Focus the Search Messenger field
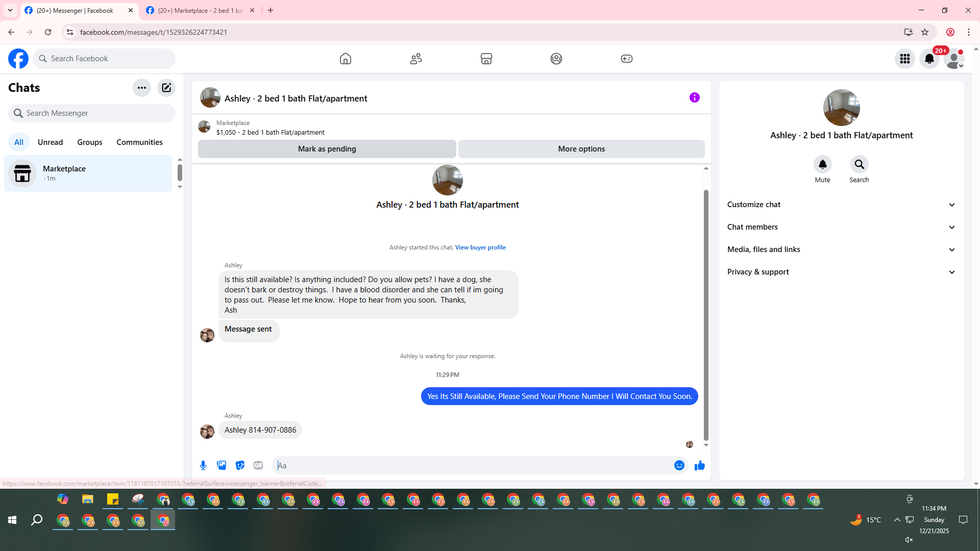Image resolution: width=980 pixels, height=551 pixels. [92, 113]
